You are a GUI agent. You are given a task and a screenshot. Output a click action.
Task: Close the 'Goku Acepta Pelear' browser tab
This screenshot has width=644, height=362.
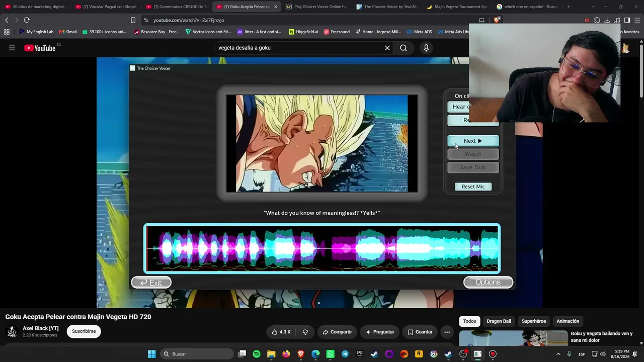(x=275, y=7)
